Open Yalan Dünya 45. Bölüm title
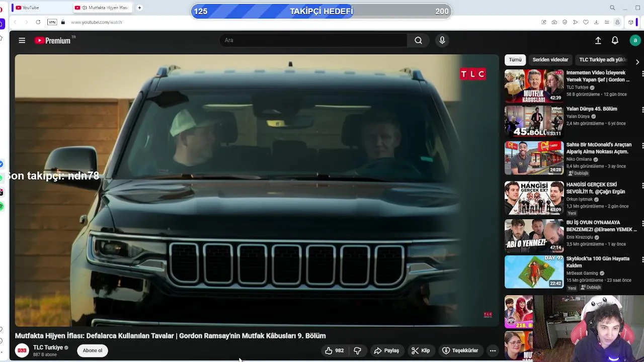The image size is (644, 362). point(592,109)
